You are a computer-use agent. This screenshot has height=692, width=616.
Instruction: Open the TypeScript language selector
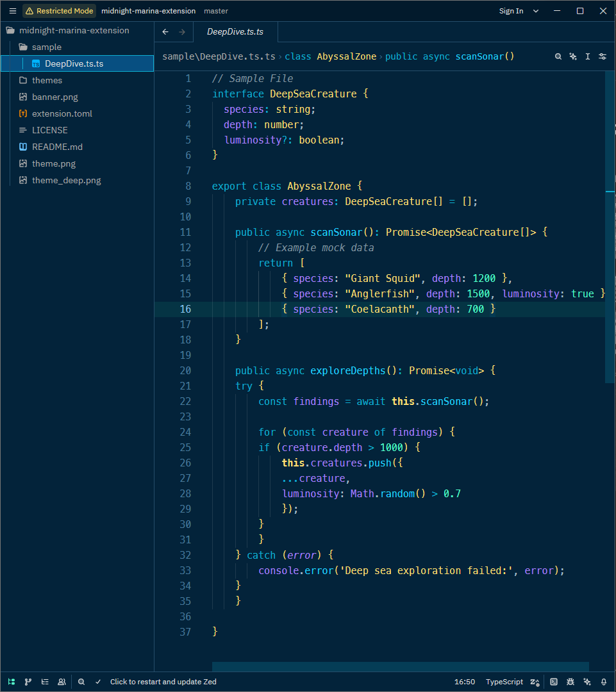coord(504,682)
